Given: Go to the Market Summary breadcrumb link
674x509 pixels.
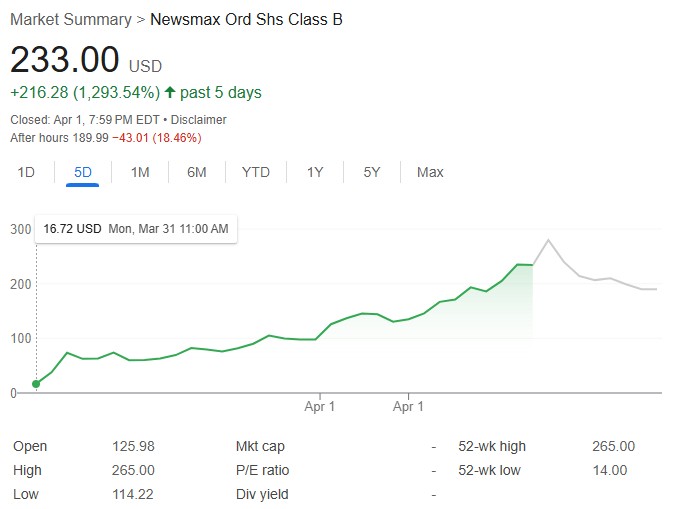Looking at the screenshot, I should 71,20.
